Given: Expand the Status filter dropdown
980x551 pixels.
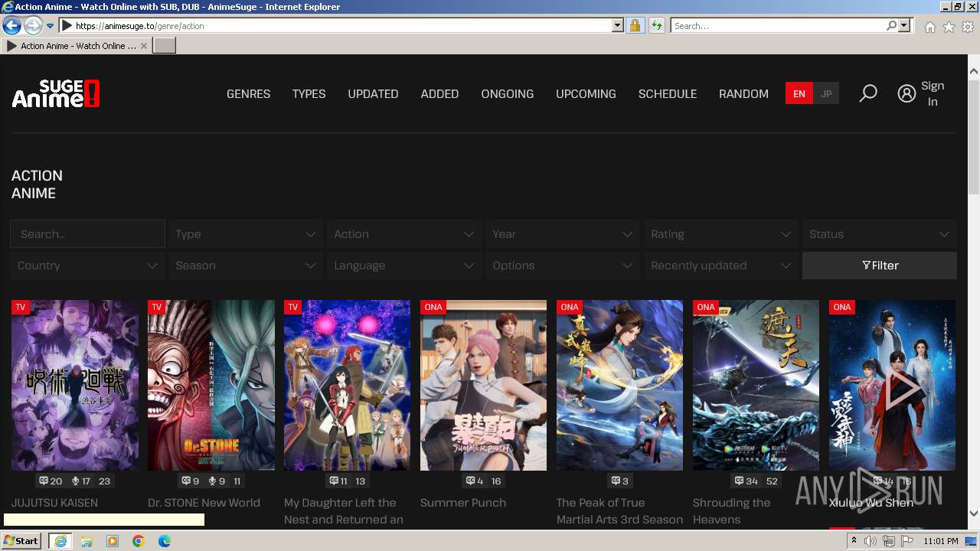Looking at the screenshot, I should (879, 234).
